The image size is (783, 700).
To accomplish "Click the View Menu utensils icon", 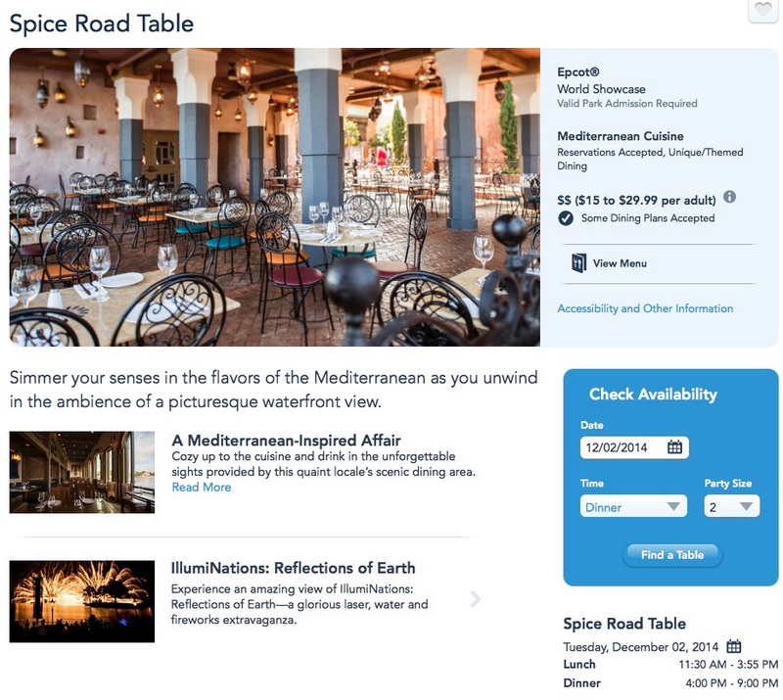I will 578,262.
